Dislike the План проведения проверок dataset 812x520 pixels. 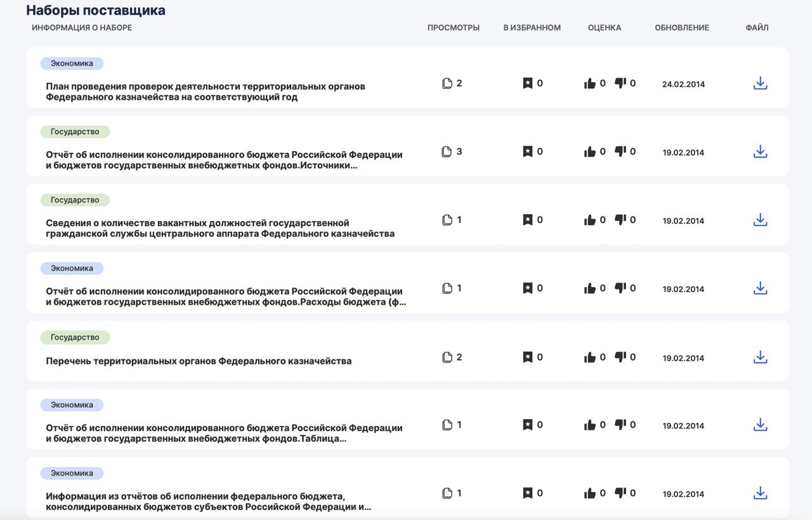point(620,83)
